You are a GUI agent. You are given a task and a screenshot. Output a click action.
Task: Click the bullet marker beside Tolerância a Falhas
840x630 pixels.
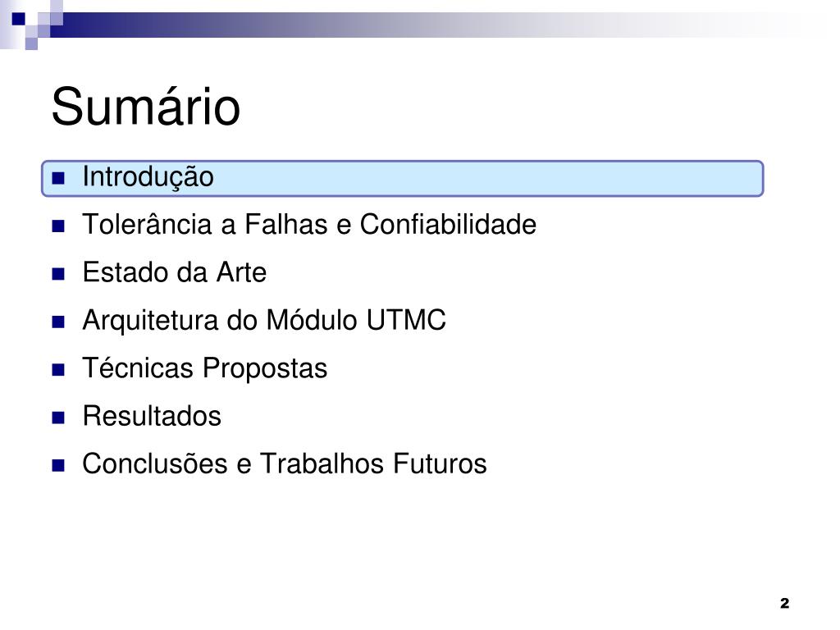point(58,226)
